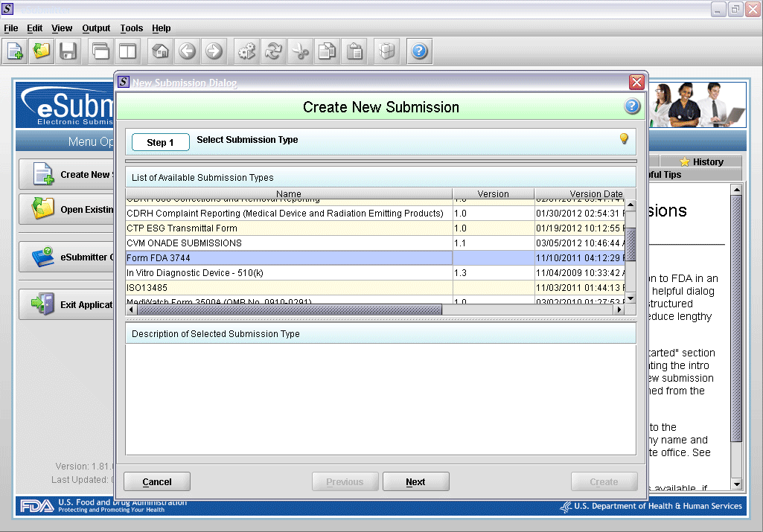The width and height of the screenshot is (763, 532).
Task: Open the Help menu
Action: click(161, 28)
